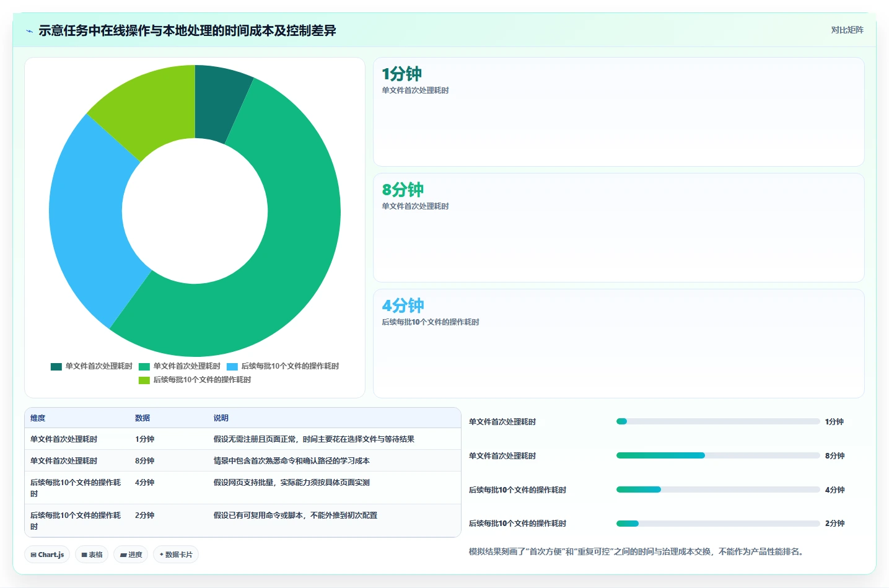
Task: Toggle the dark teal legend swatch
Action: 56,366
